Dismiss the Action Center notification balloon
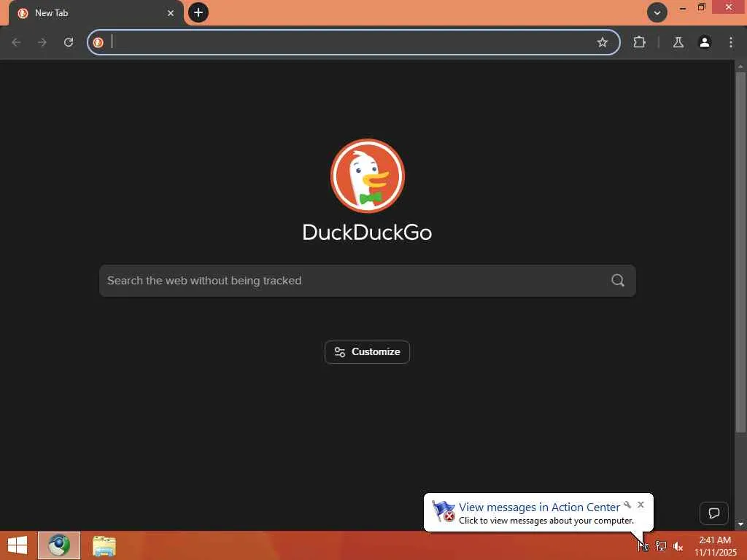This screenshot has height=560, width=747. pyautogui.click(x=640, y=505)
